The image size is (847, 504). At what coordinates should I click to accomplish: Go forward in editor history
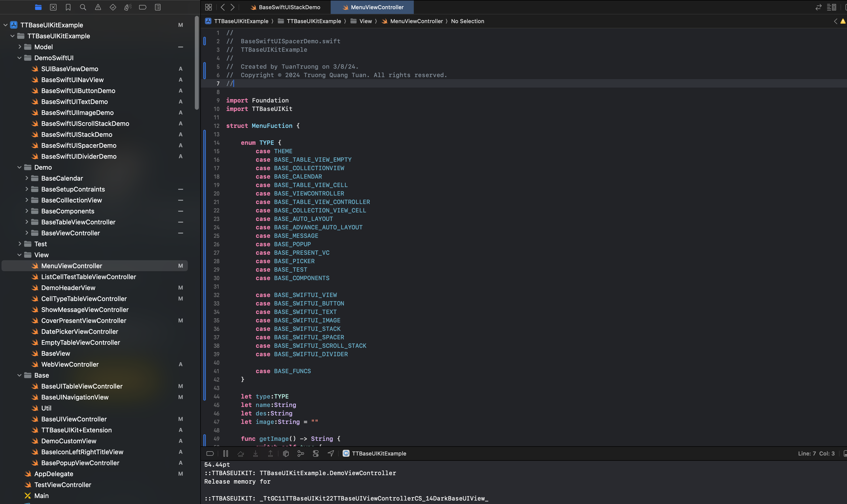point(233,7)
